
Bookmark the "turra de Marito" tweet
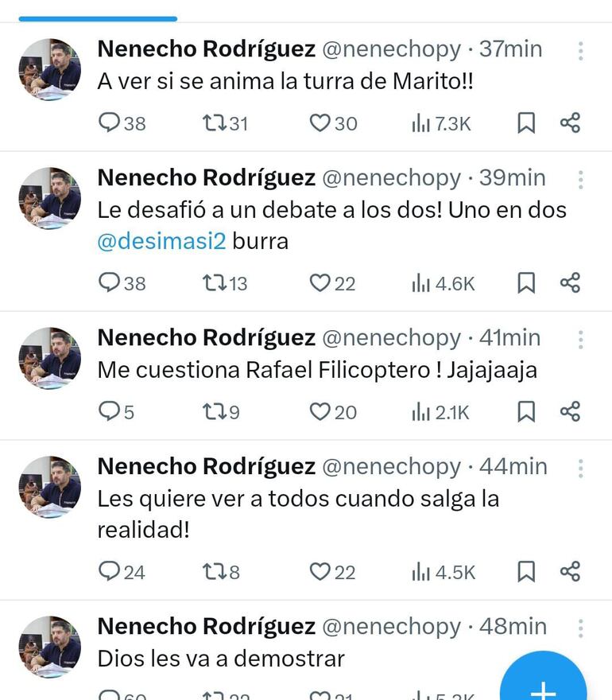click(526, 123)
